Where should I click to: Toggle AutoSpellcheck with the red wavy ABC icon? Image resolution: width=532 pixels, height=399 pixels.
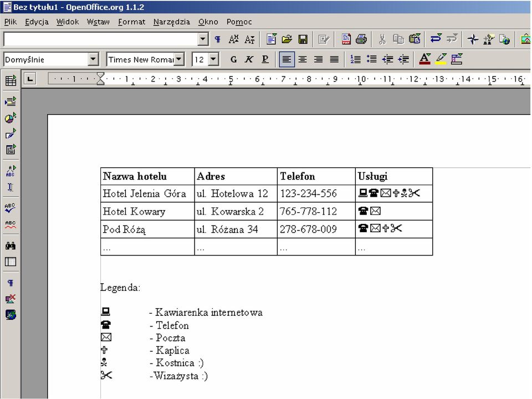pos(11,224)
